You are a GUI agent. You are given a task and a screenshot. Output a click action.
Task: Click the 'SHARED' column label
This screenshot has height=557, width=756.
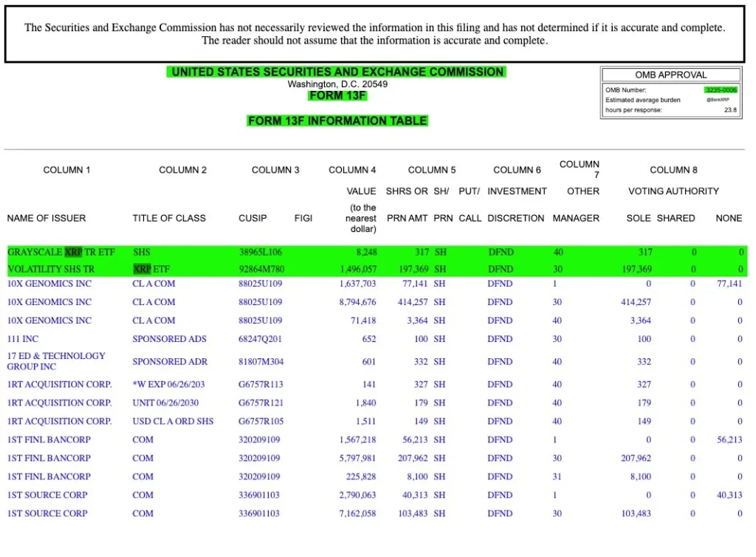click(x=676, y=218)
